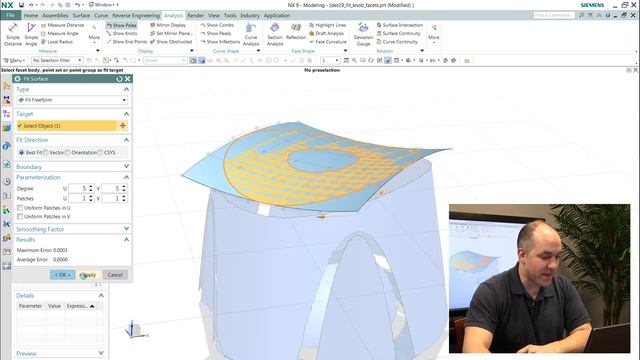
Task: Open Section Analysis tool
Action: [275, 34]
